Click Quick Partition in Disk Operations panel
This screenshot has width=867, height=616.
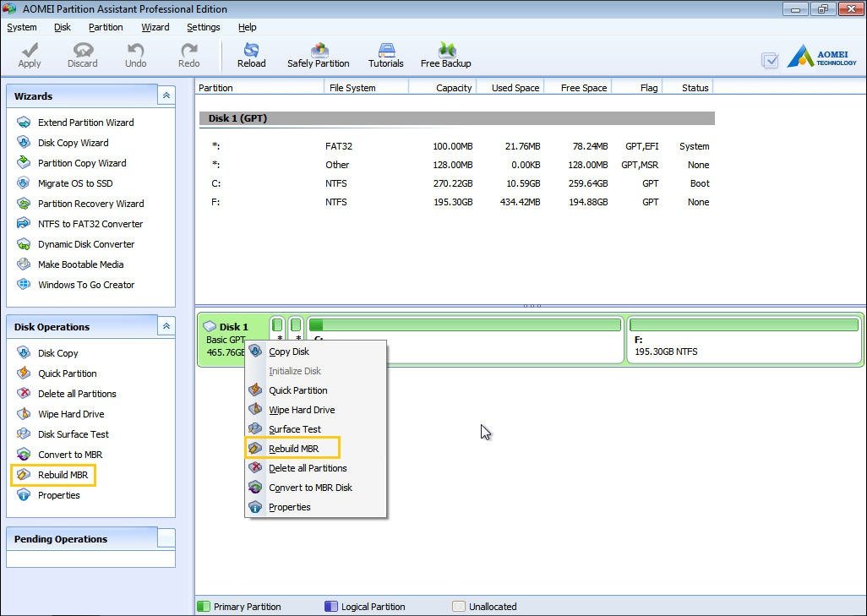(x=57, y=373)
